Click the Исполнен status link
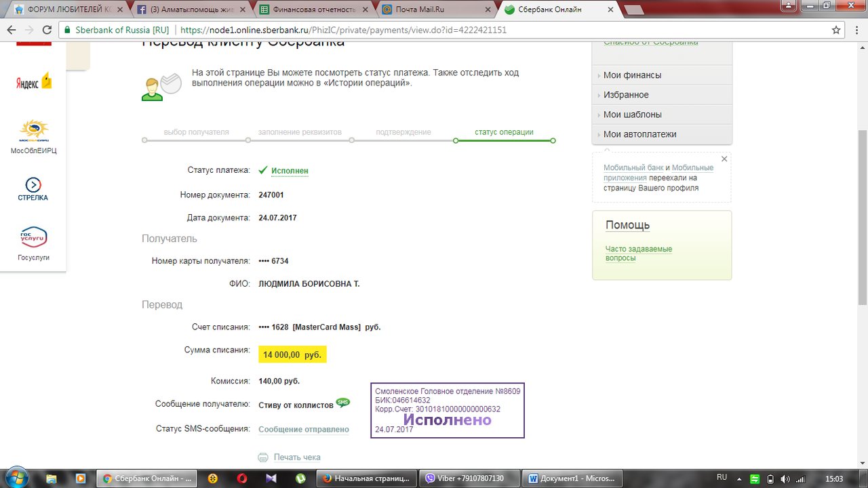The image size is (868, 488). 290,171
